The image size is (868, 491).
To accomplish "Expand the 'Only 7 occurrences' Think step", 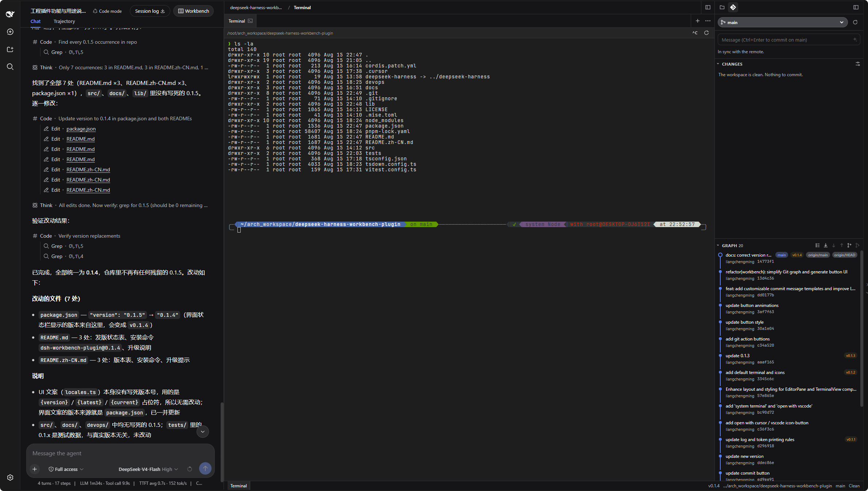I will pyautogui.click(x=120, y=67).
